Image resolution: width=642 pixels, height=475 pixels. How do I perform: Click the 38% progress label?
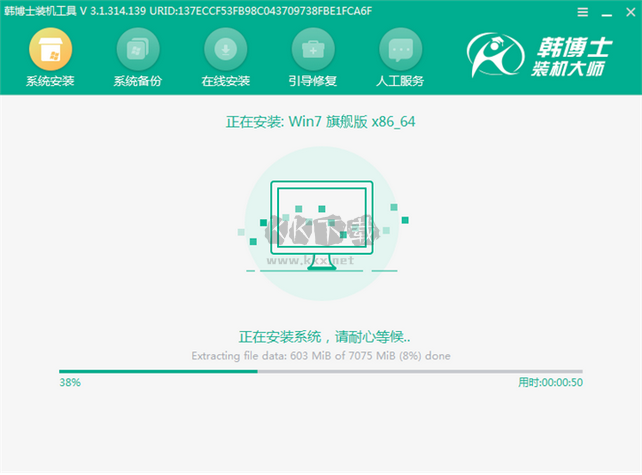70,382
